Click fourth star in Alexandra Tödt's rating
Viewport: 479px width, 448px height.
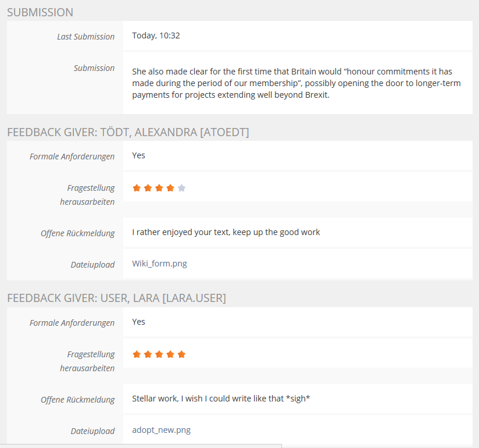(x=170, y=188)
